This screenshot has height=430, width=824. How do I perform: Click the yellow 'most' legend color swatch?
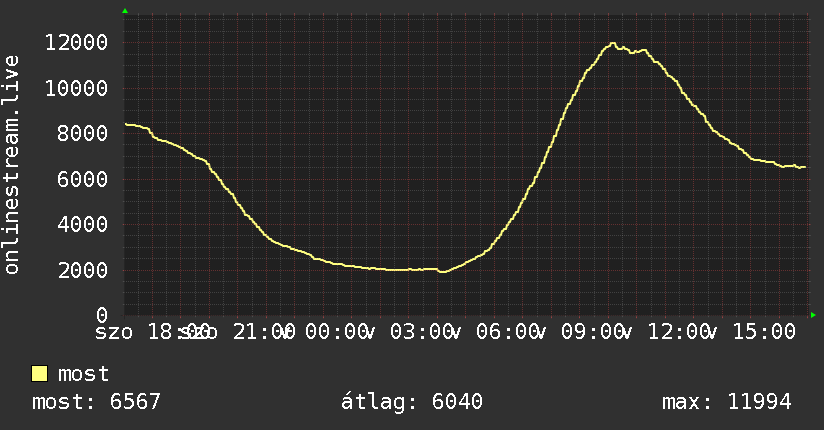click(x=39, y=374)
